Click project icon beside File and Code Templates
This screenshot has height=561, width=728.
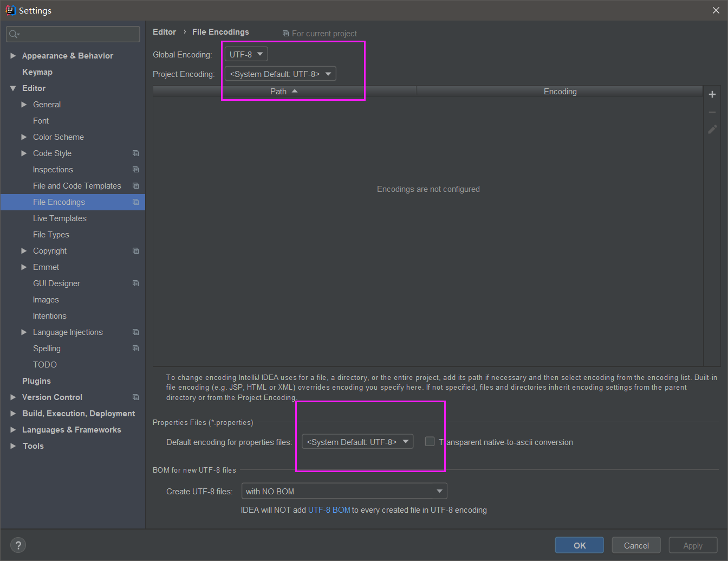tap(136, 186)
